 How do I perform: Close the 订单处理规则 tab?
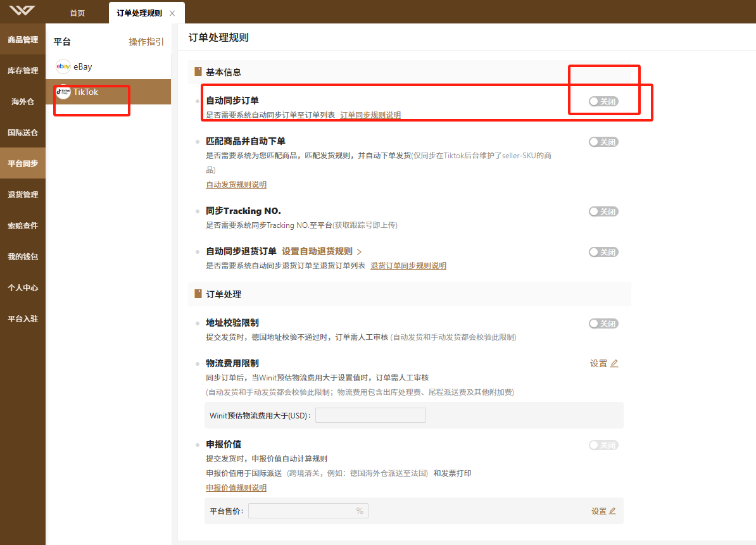click(x=172, y=13)
